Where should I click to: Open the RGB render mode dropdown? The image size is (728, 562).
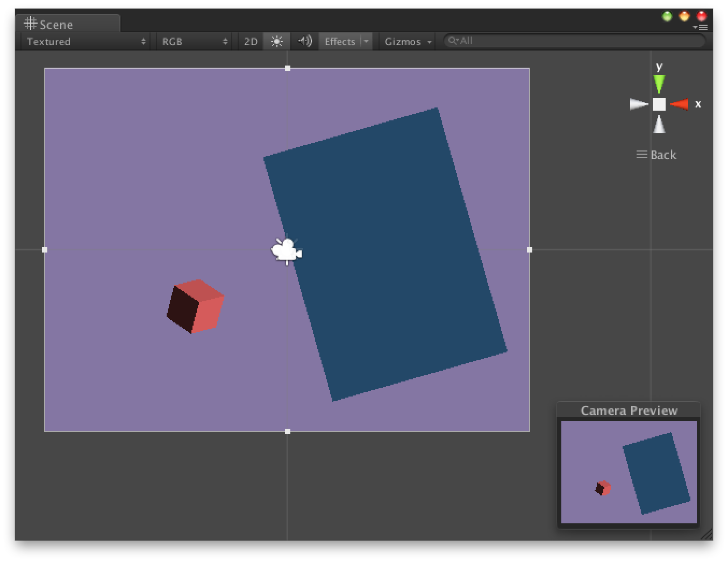195,41
